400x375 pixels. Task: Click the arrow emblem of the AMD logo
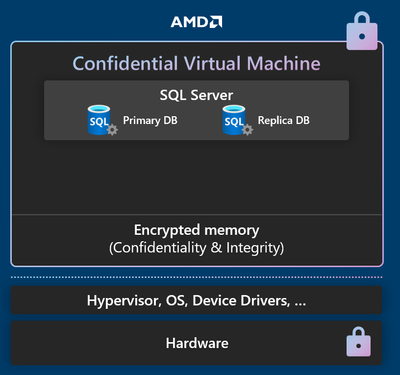tap(216, 22)
